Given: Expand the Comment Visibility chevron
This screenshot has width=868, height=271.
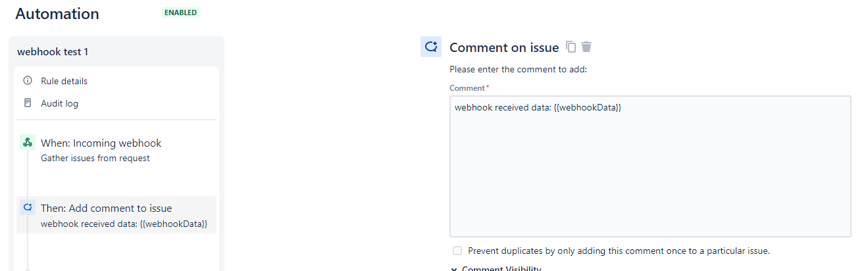Looking at the screenshot, I should (455, 268).
